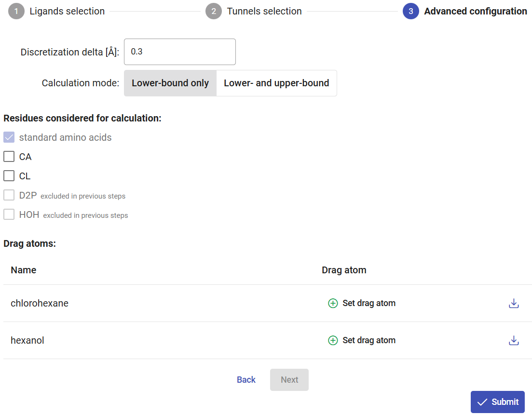Screen dimensions: 532x415
Task: Enable the CL residue checkbox
Action: click(x=9, y=176)
